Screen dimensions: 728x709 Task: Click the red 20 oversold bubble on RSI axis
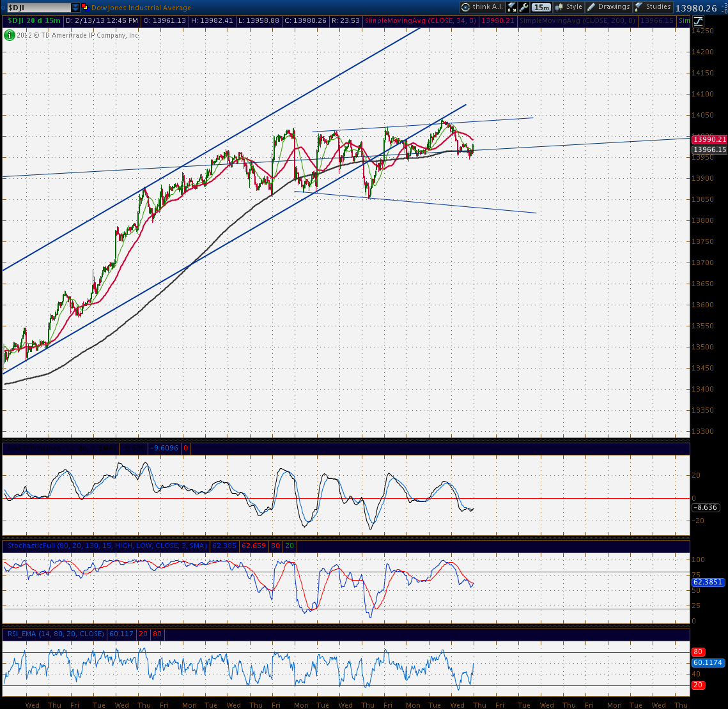tap(698, 685)
